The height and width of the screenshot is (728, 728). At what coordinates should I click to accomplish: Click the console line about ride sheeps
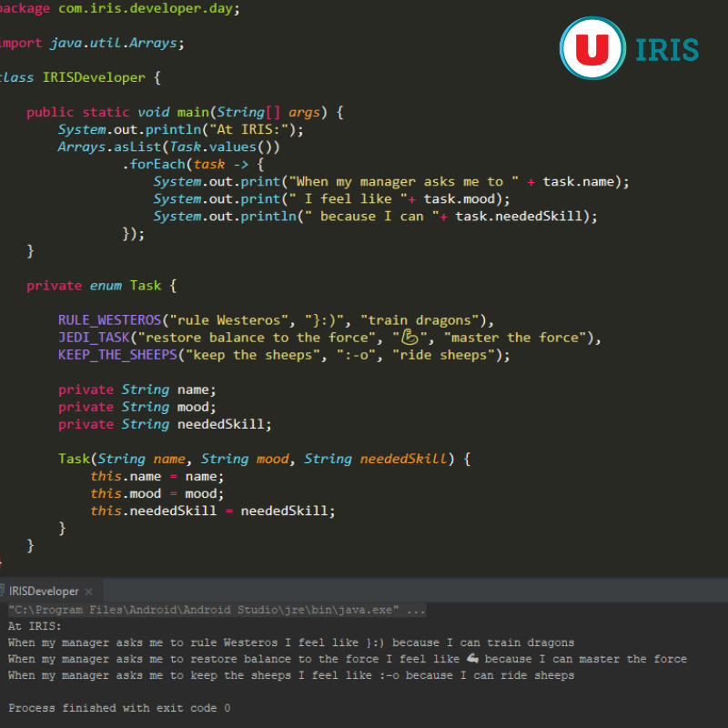pyautogui.click(x=291, y=675)
